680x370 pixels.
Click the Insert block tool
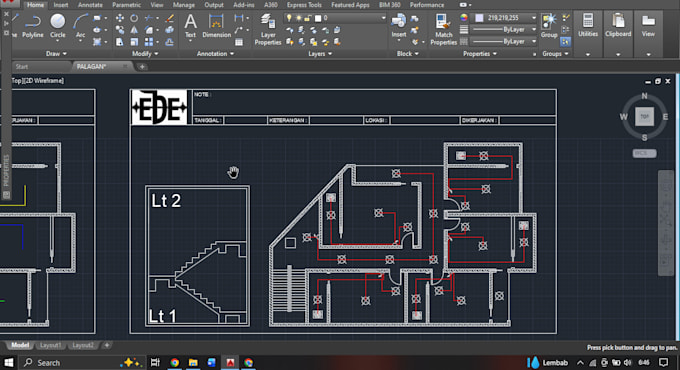(x=399, y=26)
